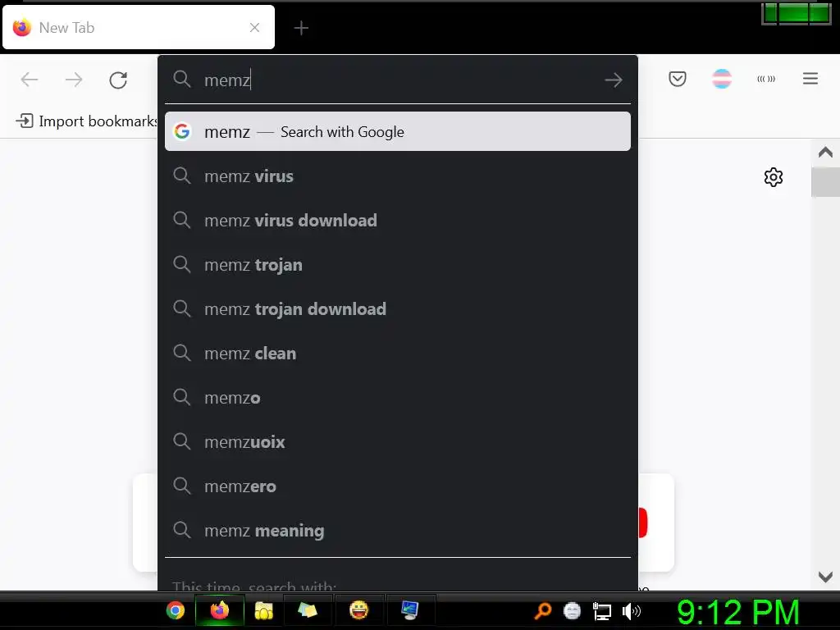Click the go arrow in the address bar
The width and height of the screenshot is (840, 630).
click(614, 80)
